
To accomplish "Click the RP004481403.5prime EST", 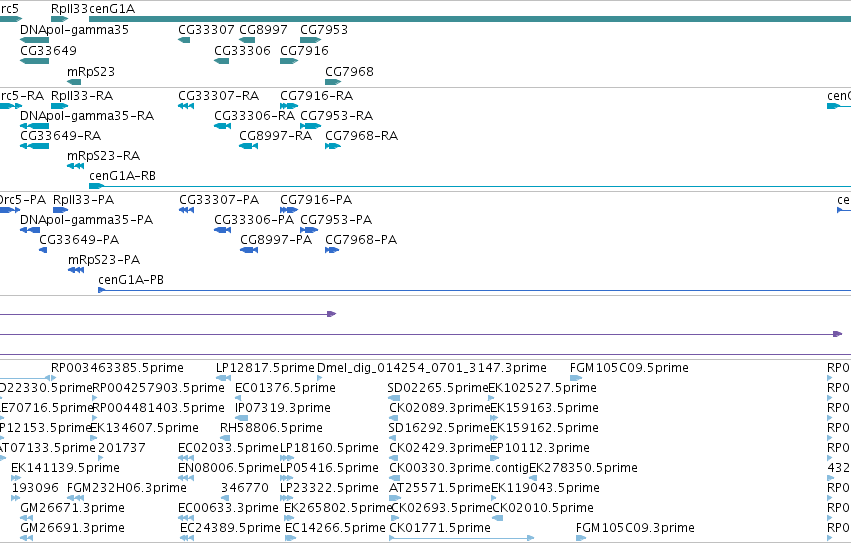I will tap(95, 418).
